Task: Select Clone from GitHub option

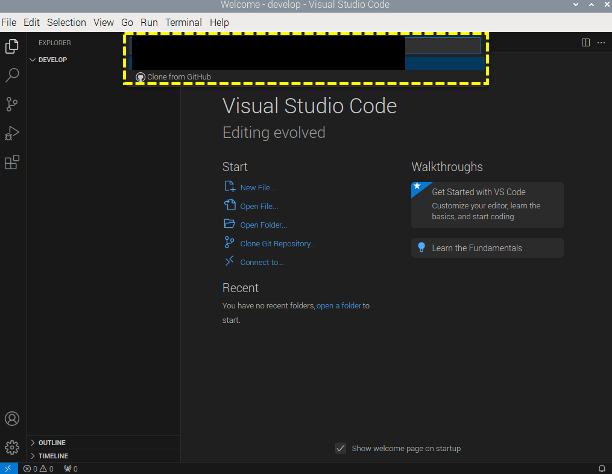Action: coord(307,77)
